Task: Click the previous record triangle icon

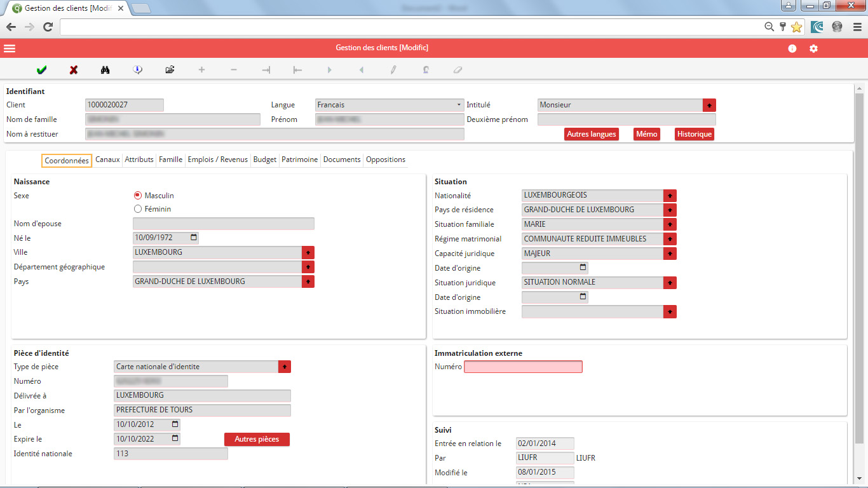Action: (362, 70)
